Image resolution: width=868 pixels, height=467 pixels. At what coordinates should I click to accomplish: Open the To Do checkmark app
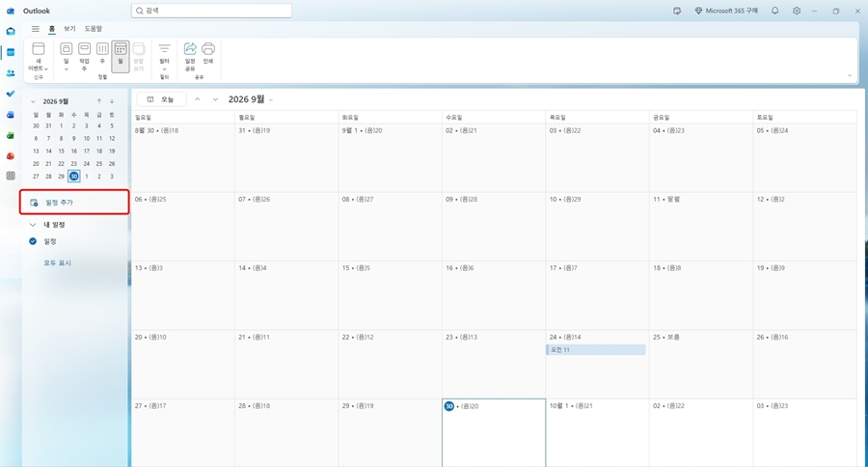coord(11,94)
